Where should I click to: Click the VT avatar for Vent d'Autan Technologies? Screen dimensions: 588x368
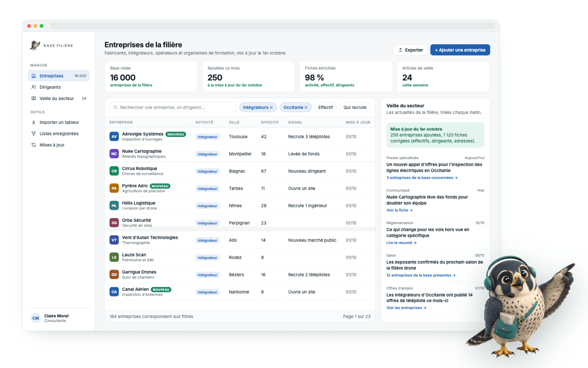click(x=114, y=240)
